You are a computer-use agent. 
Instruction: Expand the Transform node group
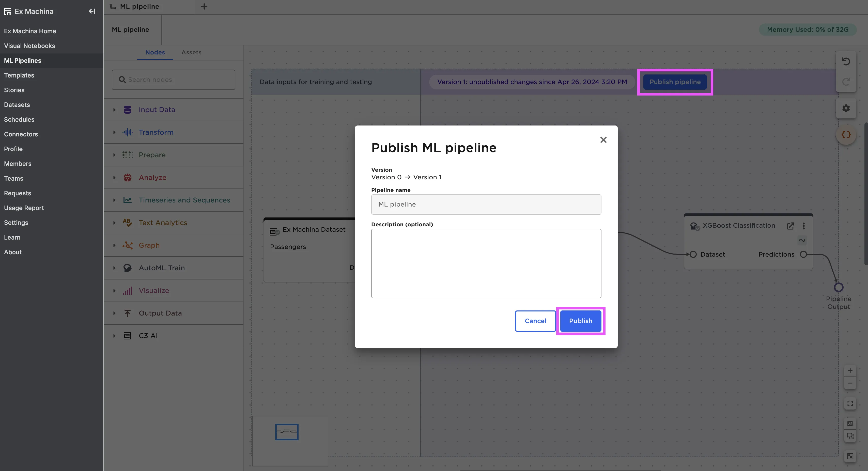[114, 132]
